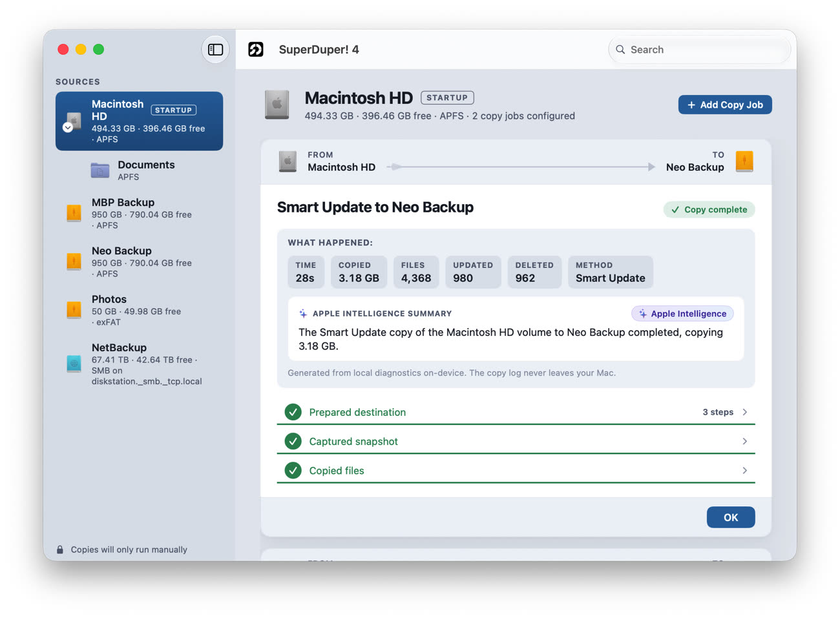The height and width of the screenshot is (618, 840).
Task: Click the Smart Update to Neo Backup heading
Action: [x=375, y=207]
